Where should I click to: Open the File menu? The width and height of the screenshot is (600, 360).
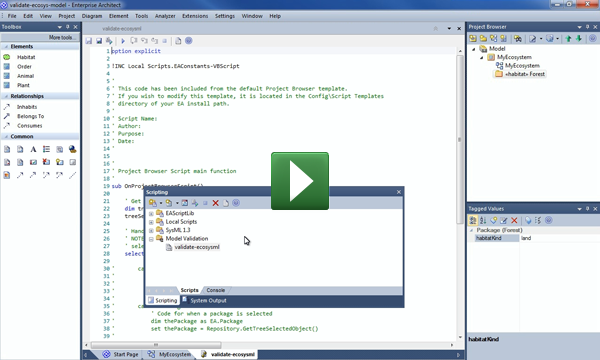coord(12,16)
